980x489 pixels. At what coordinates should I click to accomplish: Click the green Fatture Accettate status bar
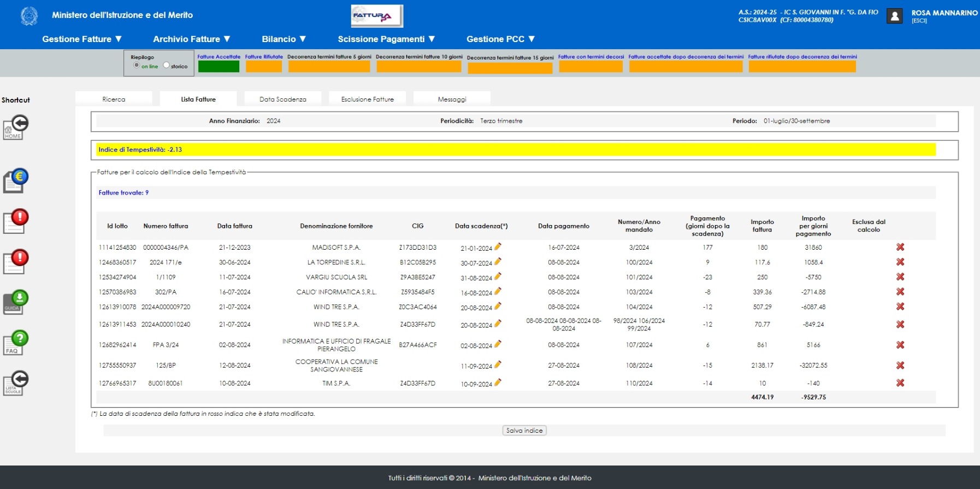click(x=219, y=67)
